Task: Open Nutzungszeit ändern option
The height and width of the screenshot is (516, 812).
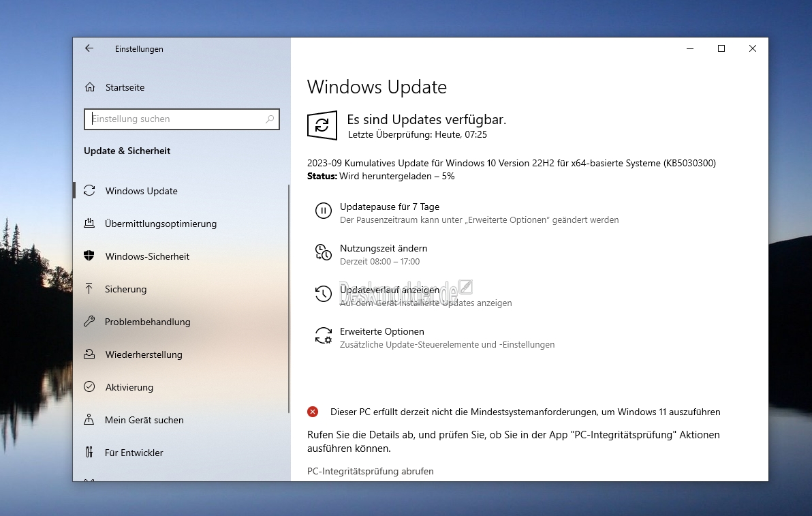Action: point(384,248)
